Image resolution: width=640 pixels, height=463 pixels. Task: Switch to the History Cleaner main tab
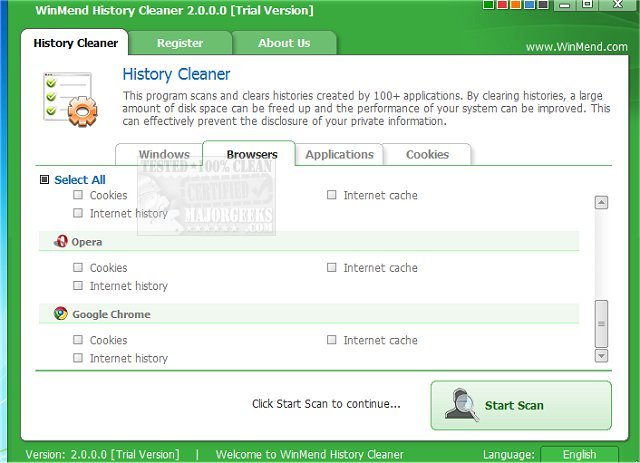click(76, 43)
